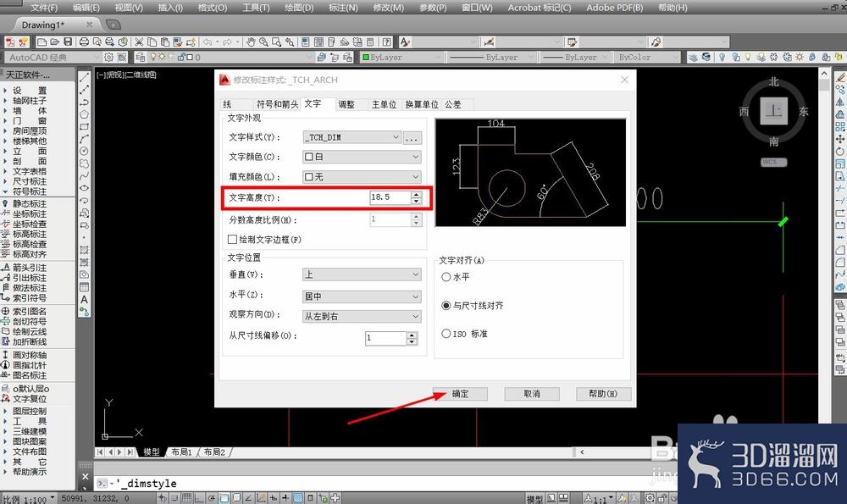The width and height of the screenshot is (847, 504).
Task: Click the Erase tool on right toolbar
Action: click(840, 78)
